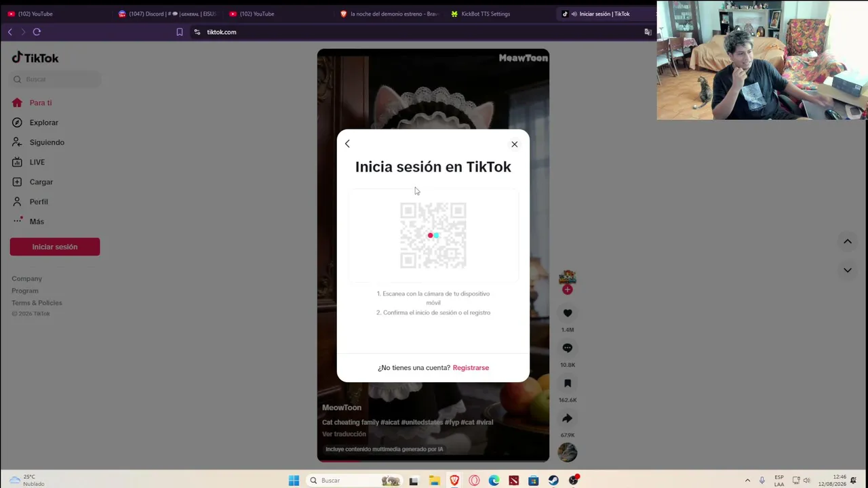
Task: Open File Explorer from taskbar
Action: pos(434,481)
